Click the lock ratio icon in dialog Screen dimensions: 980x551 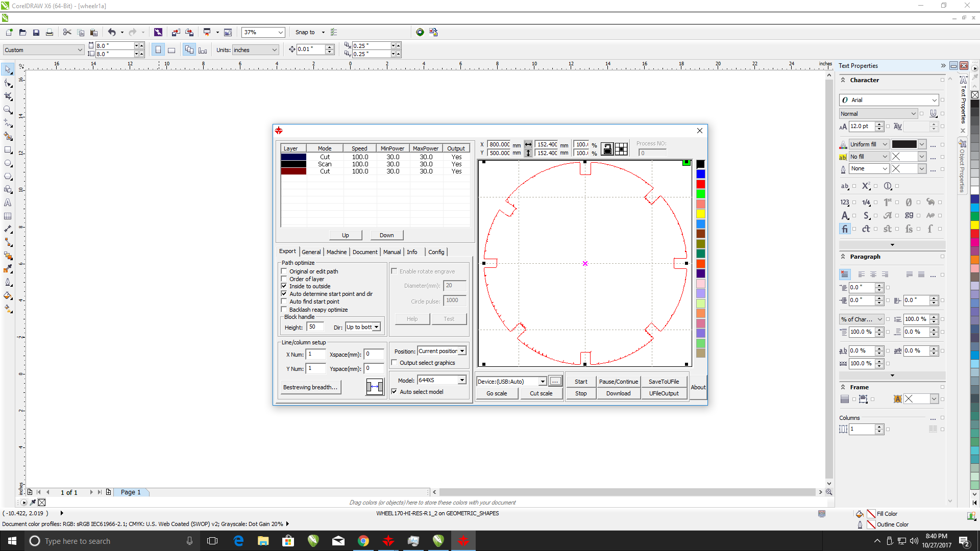click(607, 148)
